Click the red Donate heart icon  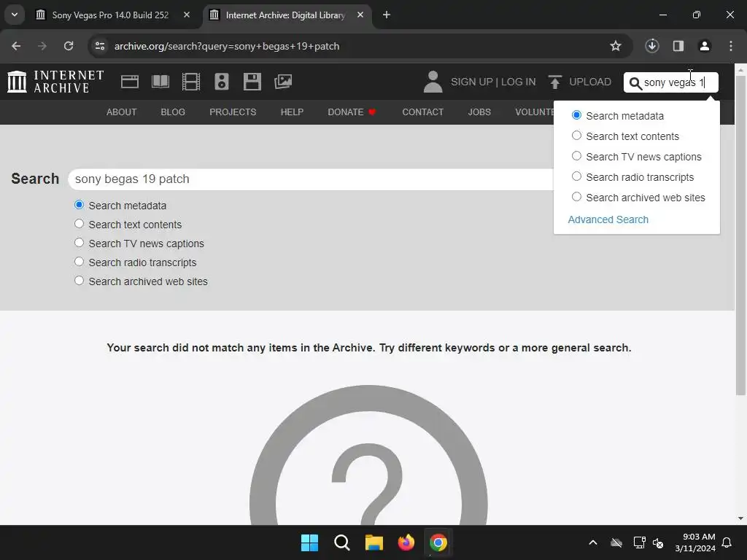pos(372,112)
